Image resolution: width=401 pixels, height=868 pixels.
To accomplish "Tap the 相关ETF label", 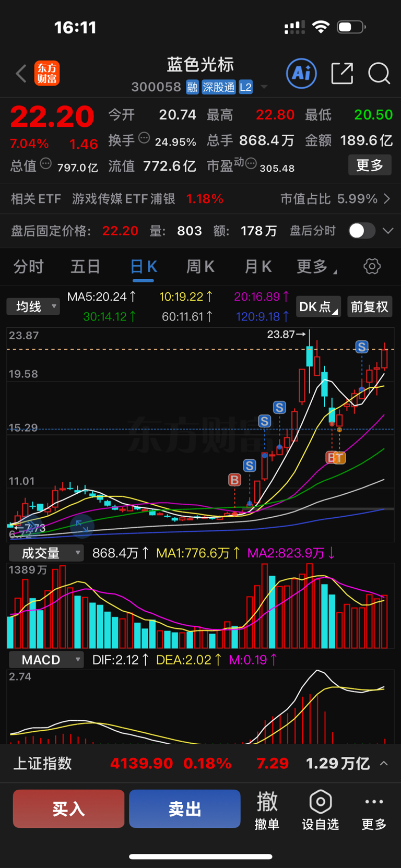I will click(x=36, y=199).
